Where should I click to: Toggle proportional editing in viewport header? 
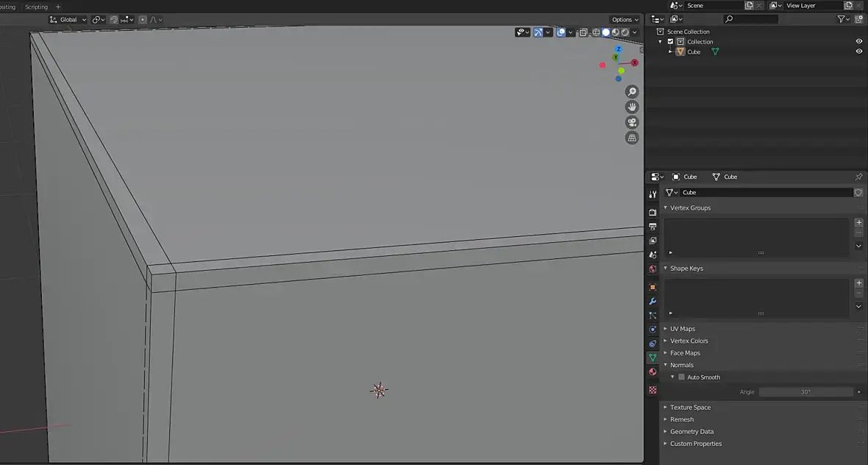(x=142, y=19)
